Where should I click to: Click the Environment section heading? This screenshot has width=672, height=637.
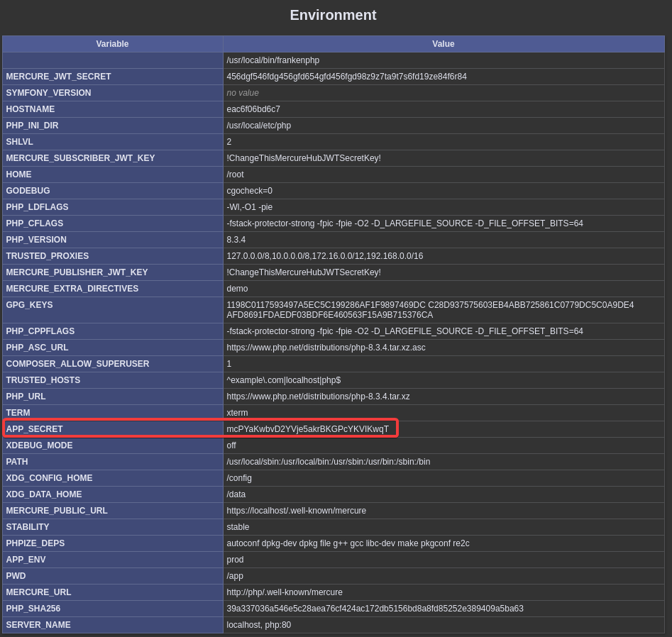333,15
